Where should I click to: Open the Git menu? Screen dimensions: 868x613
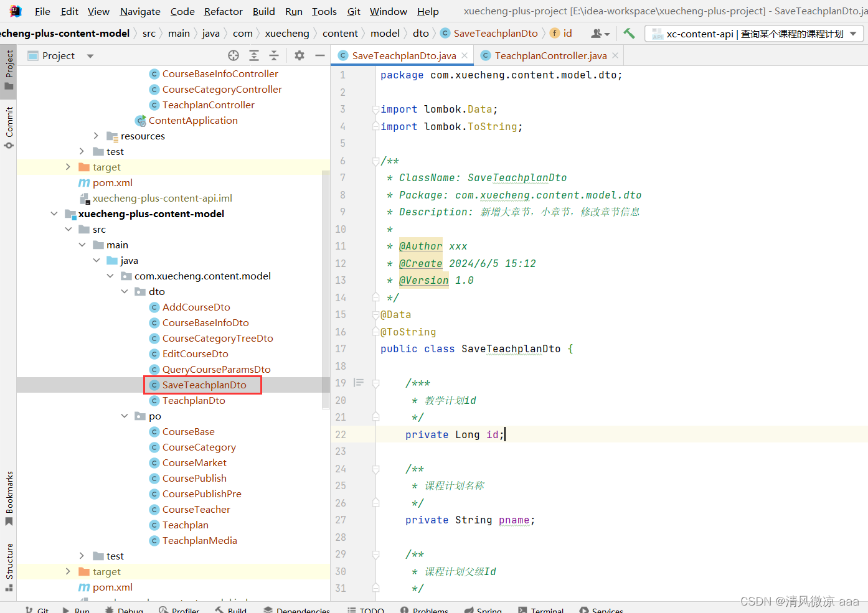pyautogui.click(x=354, y=11)
